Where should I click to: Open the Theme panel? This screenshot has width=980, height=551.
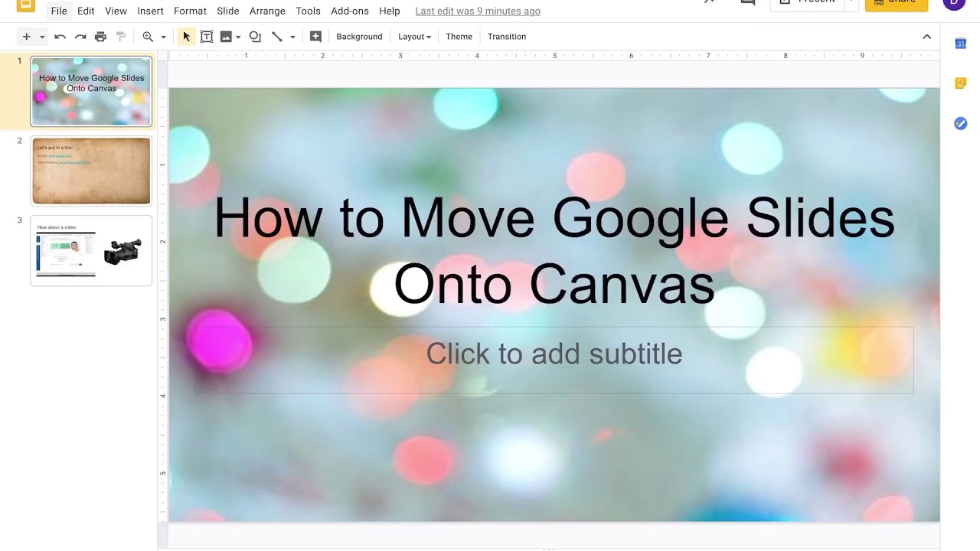click(x=459, y=37)
